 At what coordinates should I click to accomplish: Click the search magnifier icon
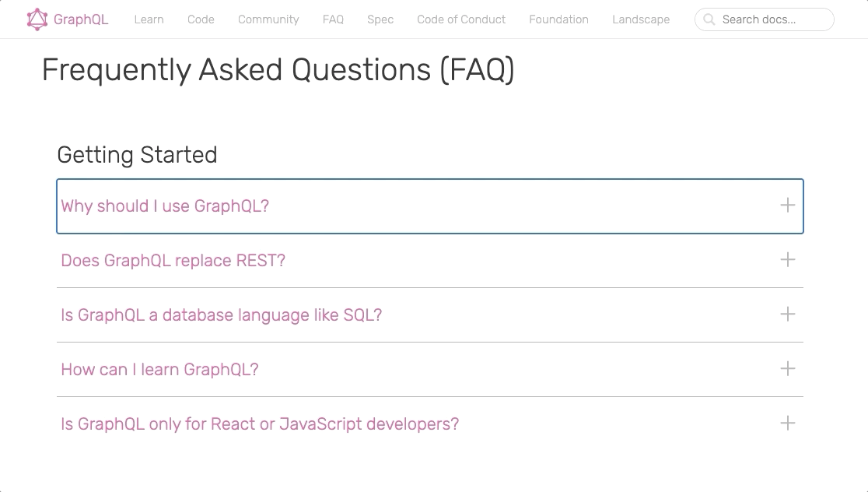709,19
